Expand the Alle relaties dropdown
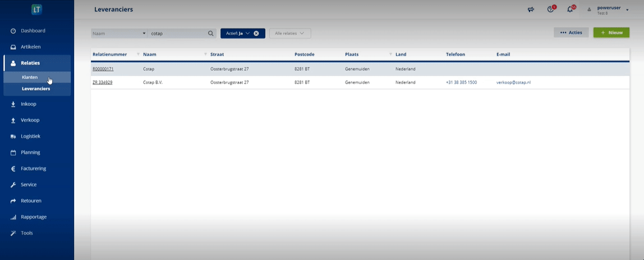Viewport: 644px width, 260px height. click(x=290, y=33)
